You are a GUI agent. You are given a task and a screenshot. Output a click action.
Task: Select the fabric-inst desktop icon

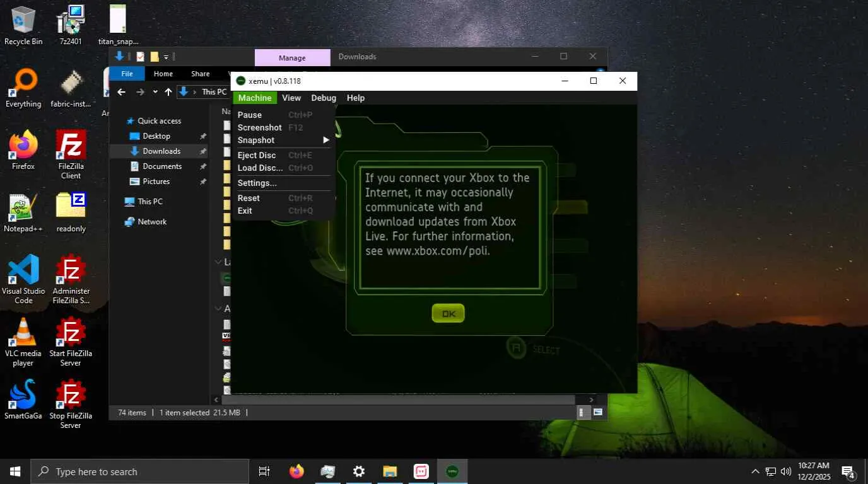(x=71, y=88)
